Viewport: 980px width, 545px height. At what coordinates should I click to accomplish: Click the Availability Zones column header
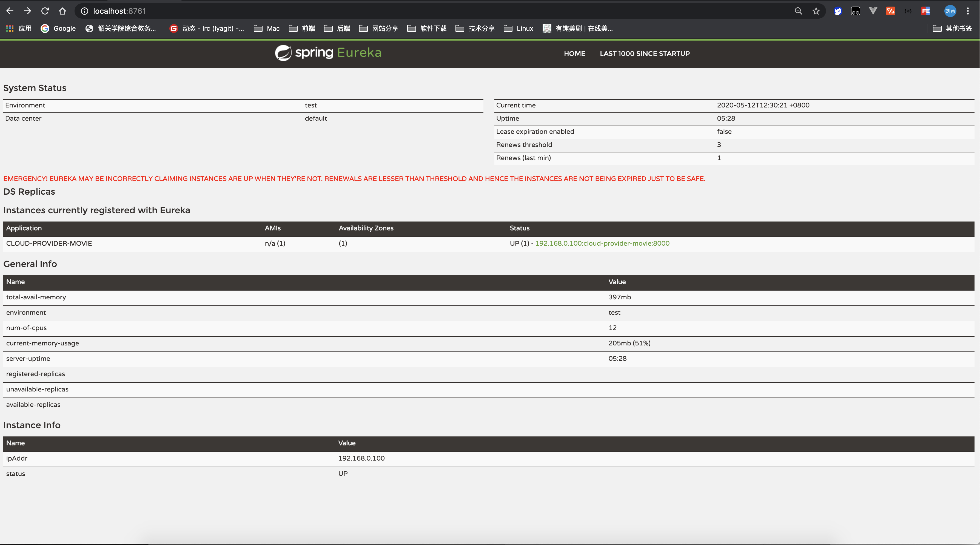pyautogui.click(x=366, y=228)
